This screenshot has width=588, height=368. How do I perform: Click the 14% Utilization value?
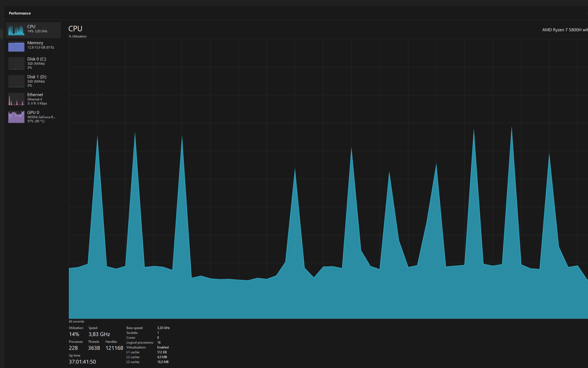pyautogui.click(x=74, y=334)
